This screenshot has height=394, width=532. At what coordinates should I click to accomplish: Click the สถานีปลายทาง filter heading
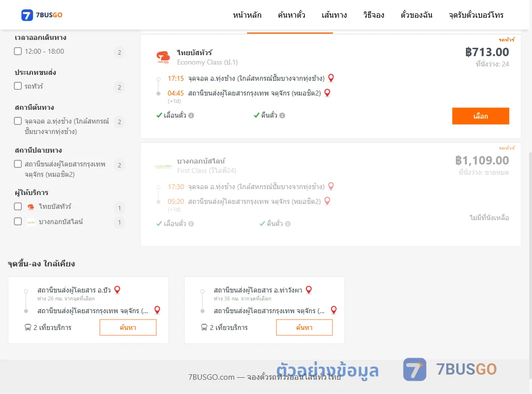[x=38, y=150]
